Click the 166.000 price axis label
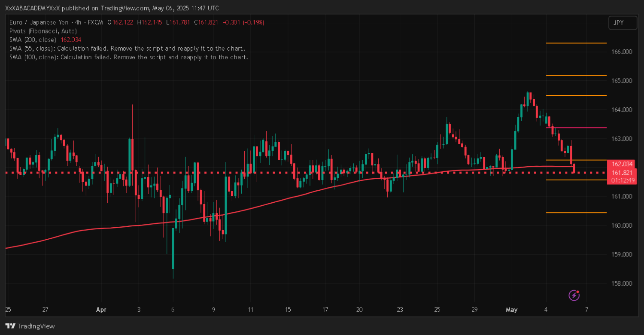This screenshot has height=335, width=644. (621, 52)
